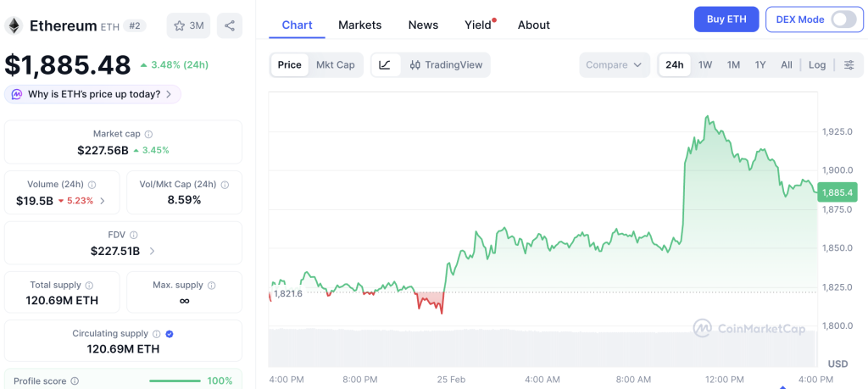Open the News tab
This screenshot has width=868, height=389.
(x=423, y=25)
